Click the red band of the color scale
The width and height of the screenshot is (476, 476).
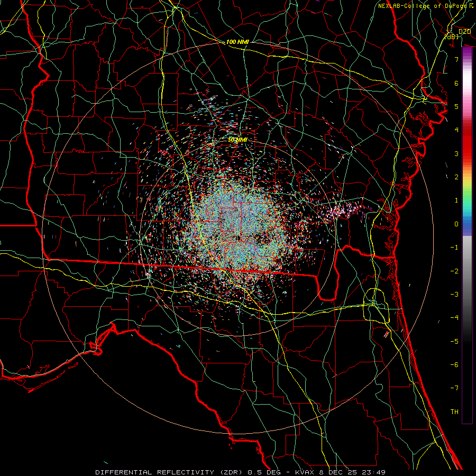pyautogui.click(x=467, y=143)
